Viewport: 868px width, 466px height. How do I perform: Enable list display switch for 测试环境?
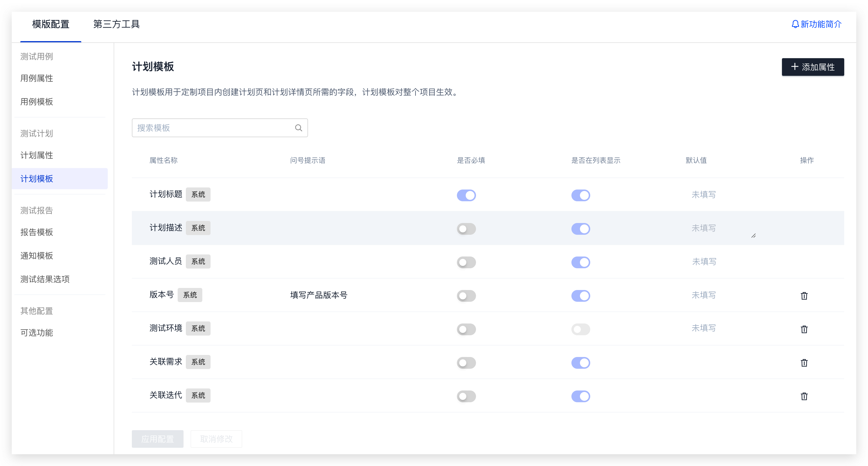click(581, 329)
